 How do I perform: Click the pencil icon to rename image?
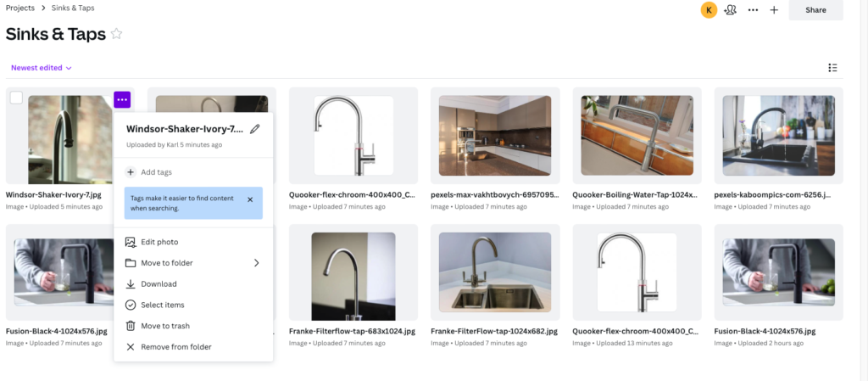(254, 129)
